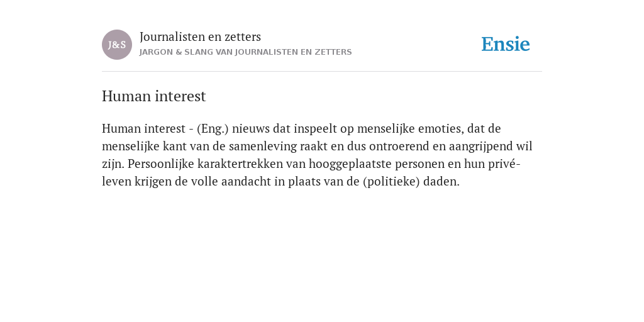The height and width of the screenshot is (322, 644).
Task: Click the word "aangrijpend" in the definition
Action: point(481,147)
